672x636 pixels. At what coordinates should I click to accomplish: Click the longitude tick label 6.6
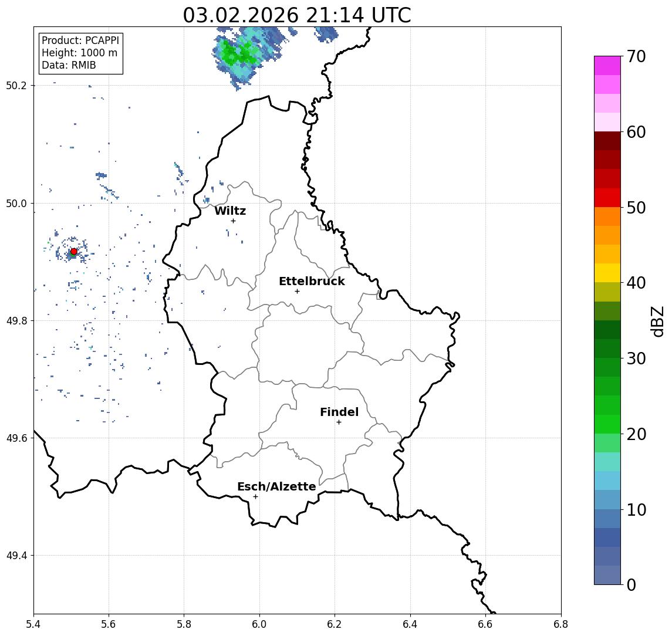tap(485, 624)
